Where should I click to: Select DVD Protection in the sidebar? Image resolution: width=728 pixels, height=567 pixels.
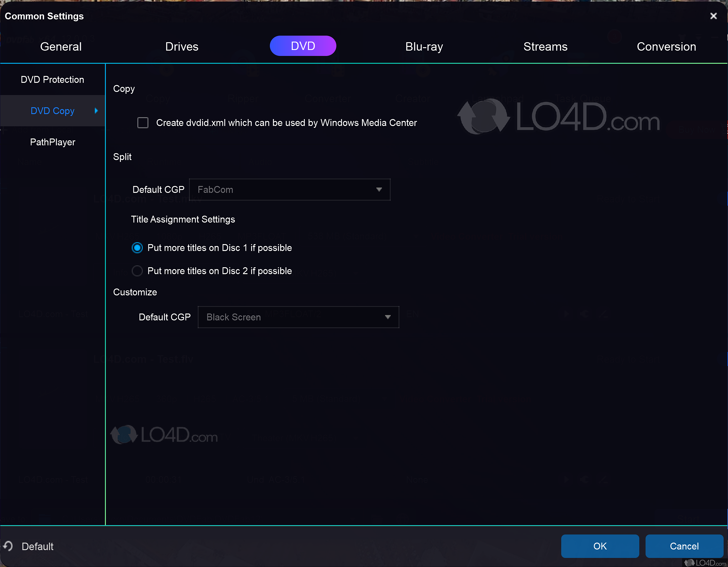coord(52,79)
